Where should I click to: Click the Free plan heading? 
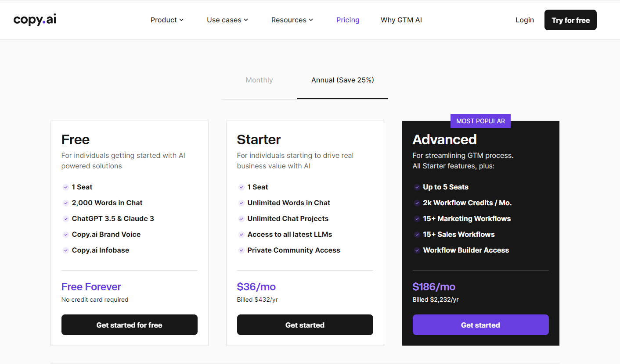[76, 139]
